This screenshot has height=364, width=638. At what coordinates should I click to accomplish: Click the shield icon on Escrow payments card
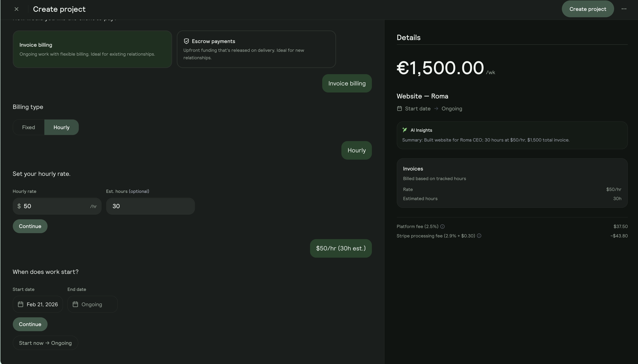(186, 41)
